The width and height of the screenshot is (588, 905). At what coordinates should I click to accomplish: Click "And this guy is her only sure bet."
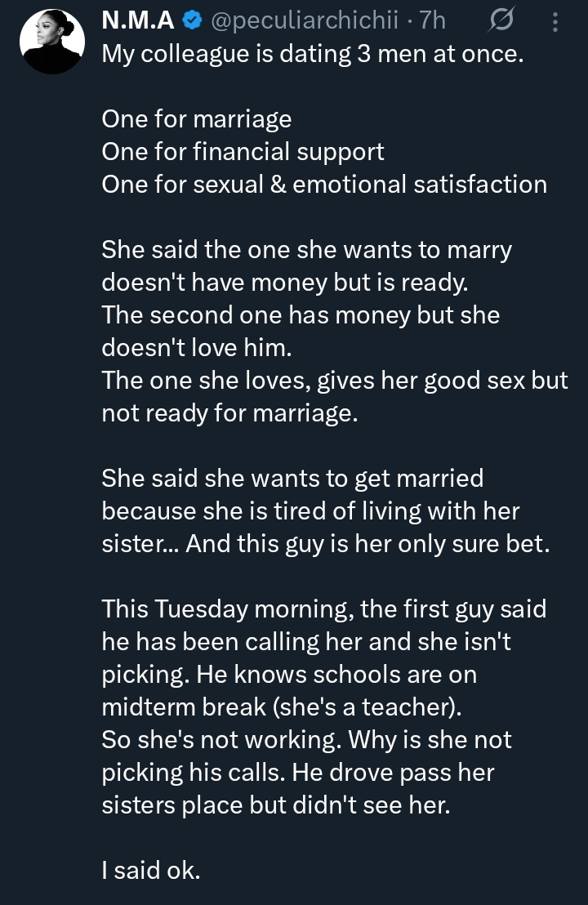click(x=367, y=544)
